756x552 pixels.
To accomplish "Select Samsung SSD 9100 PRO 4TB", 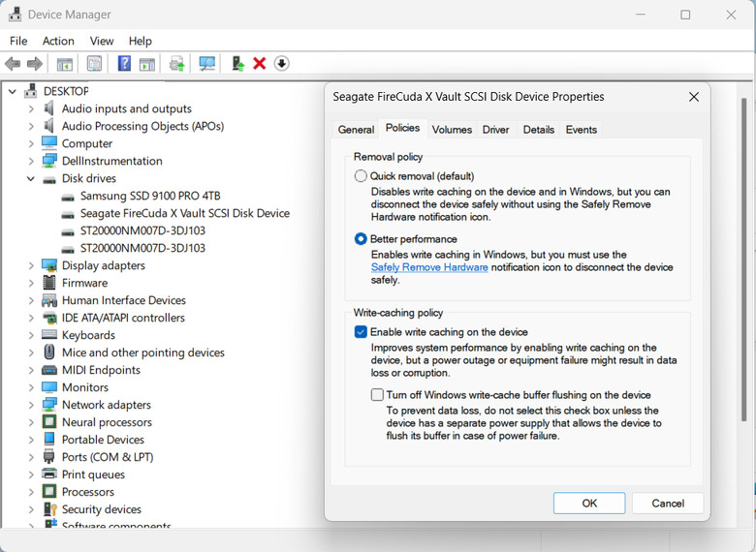I will [x=150, y=196].
